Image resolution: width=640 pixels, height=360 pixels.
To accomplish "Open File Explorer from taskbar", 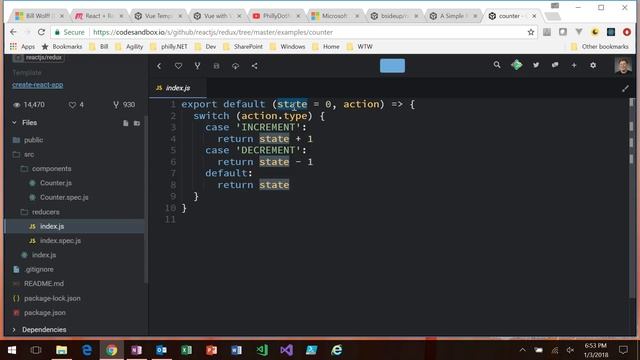I will pos(62,350).
